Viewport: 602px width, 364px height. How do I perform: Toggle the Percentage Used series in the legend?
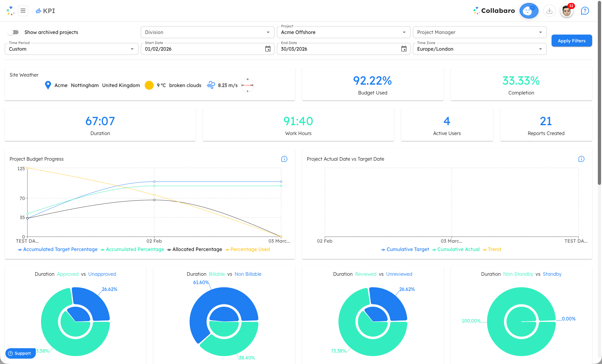coord(250,249)
